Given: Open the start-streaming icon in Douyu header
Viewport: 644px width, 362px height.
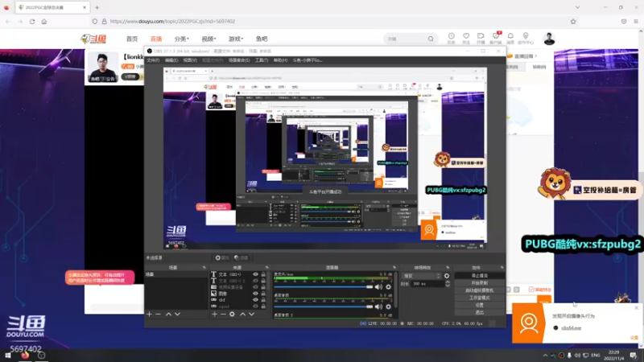Looking at the screenshot, I should [481, 36].
